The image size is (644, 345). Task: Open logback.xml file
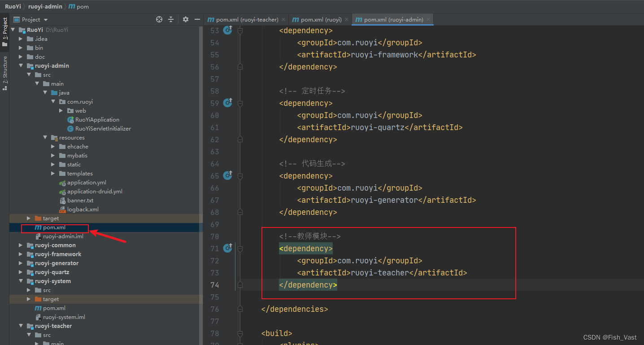pyautogui.click(x=79, y=210)
